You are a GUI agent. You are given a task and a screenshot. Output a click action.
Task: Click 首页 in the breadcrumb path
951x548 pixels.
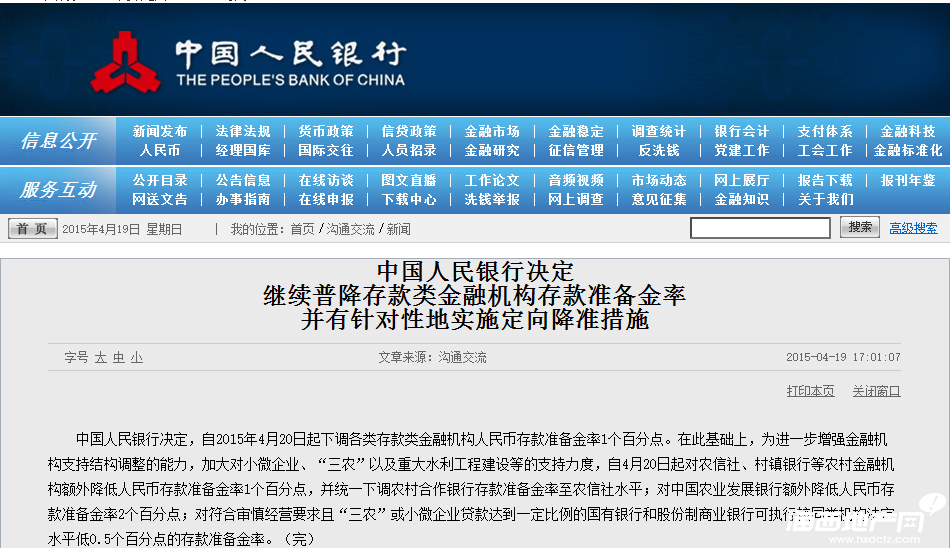coord(302,229)
